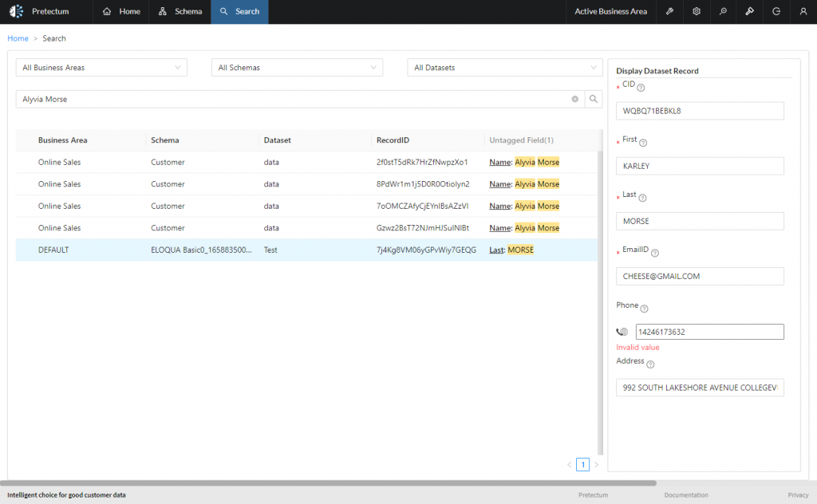Click the EmailID input field

700,277
